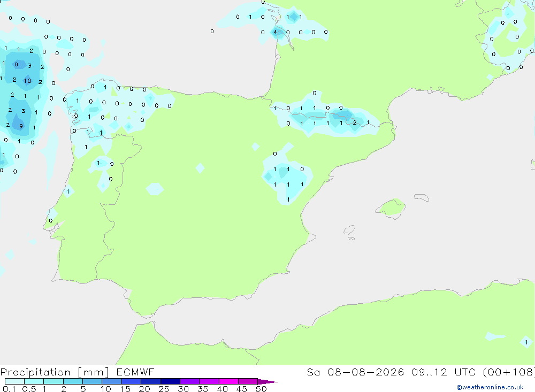Viewport: 535px width, 392px height.
Task: Click the '10' rainfall value over the Atlantic
Action: click(x=27, y=81)
